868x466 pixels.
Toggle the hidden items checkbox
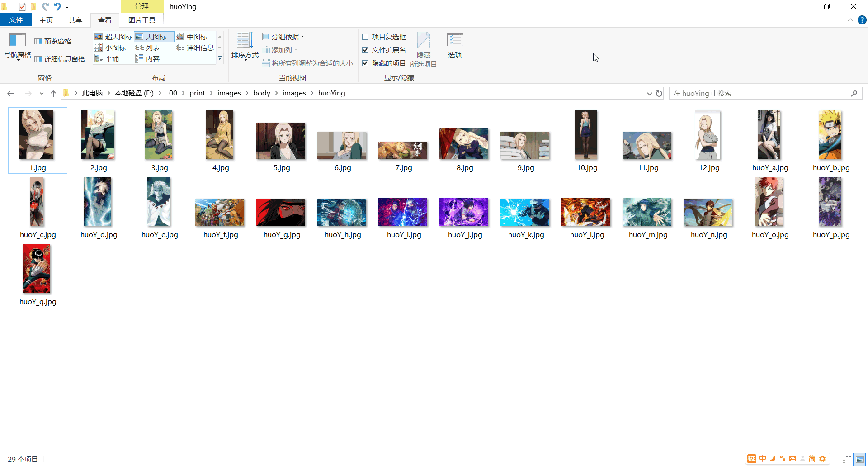[365, 63]
